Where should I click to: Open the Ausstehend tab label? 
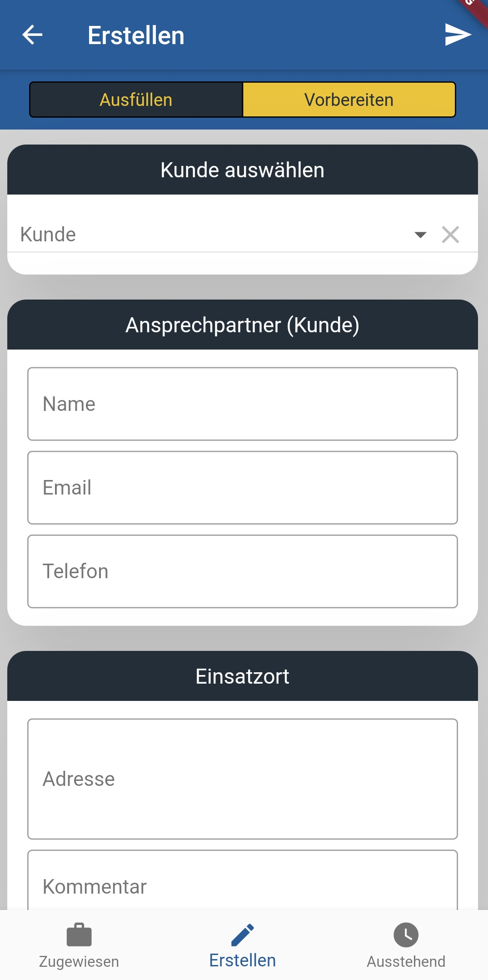pos(406,961)
